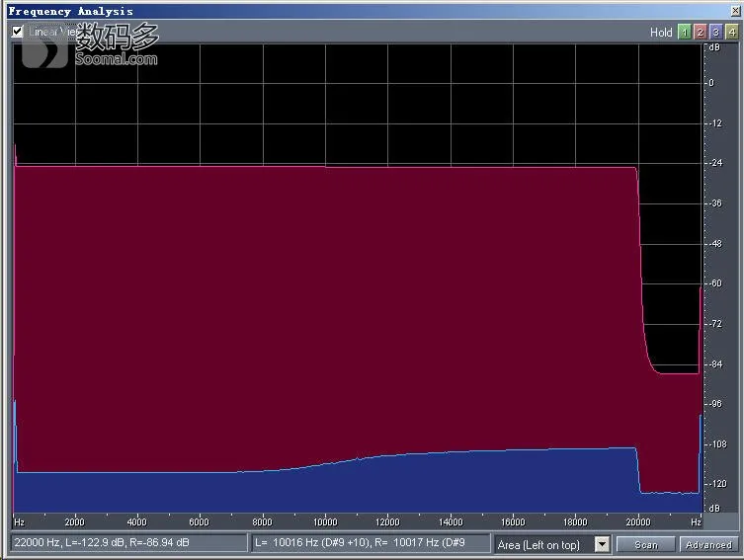Click Hold button 1 (green)
The width and height of the screenshot is (744, 560).
[x=684, y=32]
